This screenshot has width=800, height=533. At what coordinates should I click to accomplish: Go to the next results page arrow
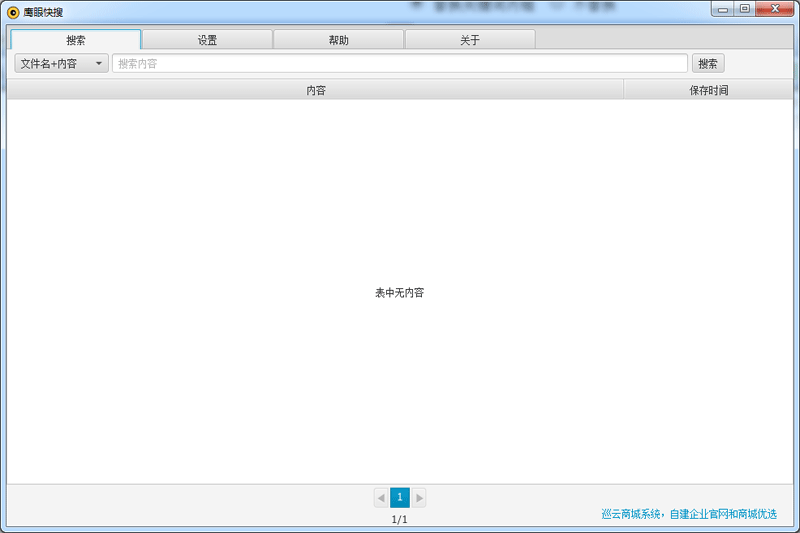pyautogui.click(x=419, y=497)
